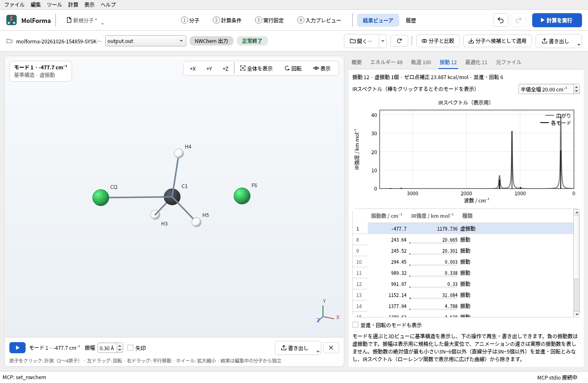Viewport: 588px width, 383px height.
Task: Align view along +Y axis
Action: [x=209, y=69]
